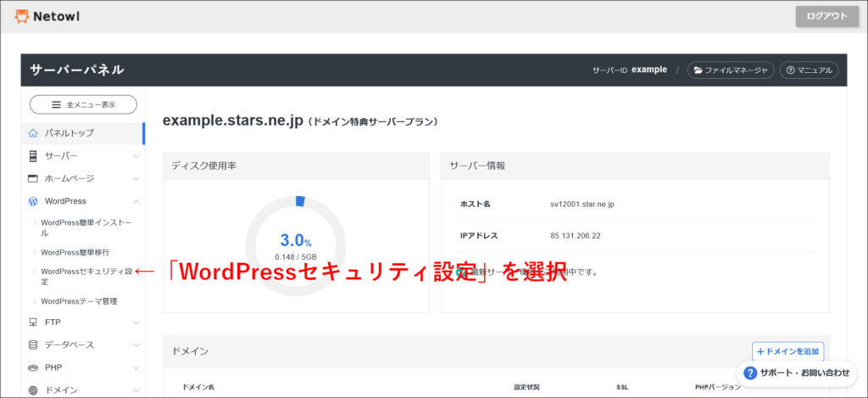Open WordPress簡単インストール menu item
The image size is (868, 398).
coord(86,227)
